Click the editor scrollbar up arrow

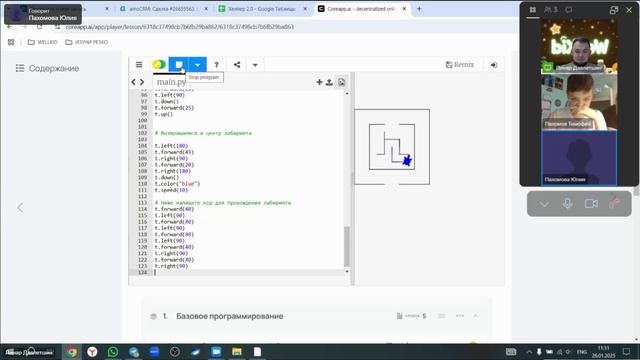click(347, 93)
